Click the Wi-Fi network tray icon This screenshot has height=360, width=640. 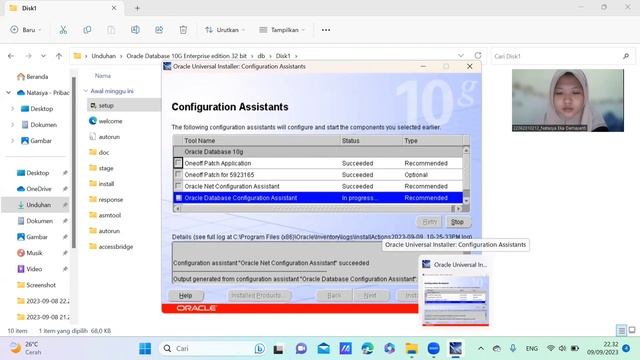[551, 348]
